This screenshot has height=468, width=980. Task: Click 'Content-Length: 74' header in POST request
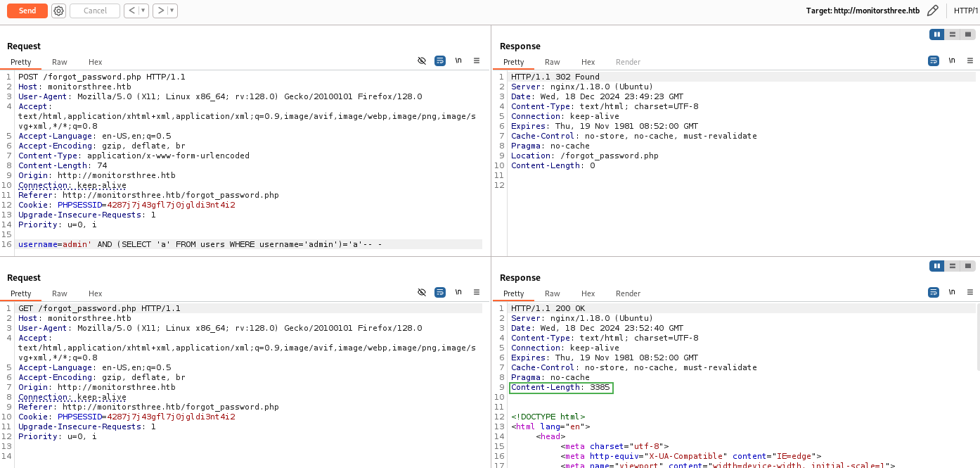(63, 165)
